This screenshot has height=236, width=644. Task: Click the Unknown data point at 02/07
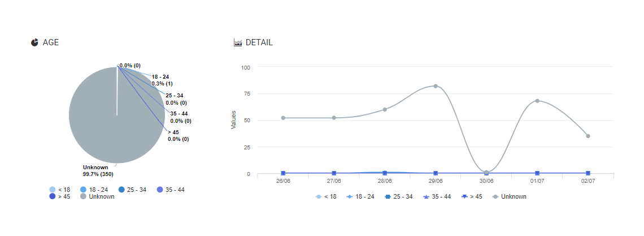[588, 136]
